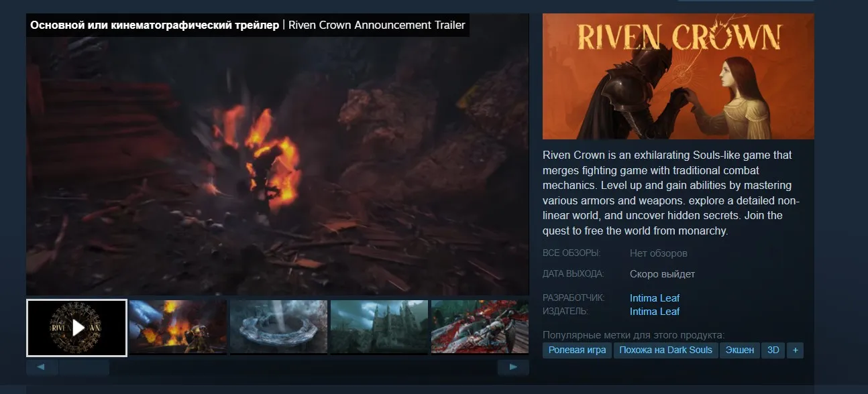Select the gothic castle screenshot thumbnail
This screenshot has width=868, height=394.
pos(379,327)
